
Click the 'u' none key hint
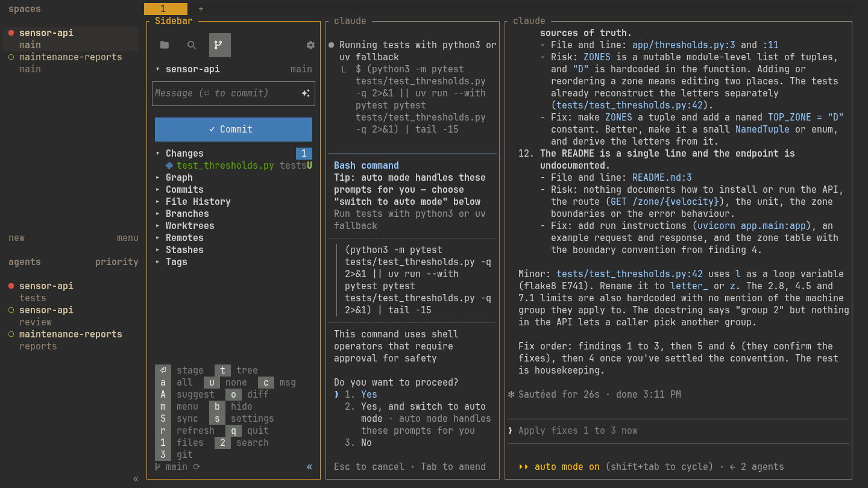pyautogui.click(x=212, y=383)
